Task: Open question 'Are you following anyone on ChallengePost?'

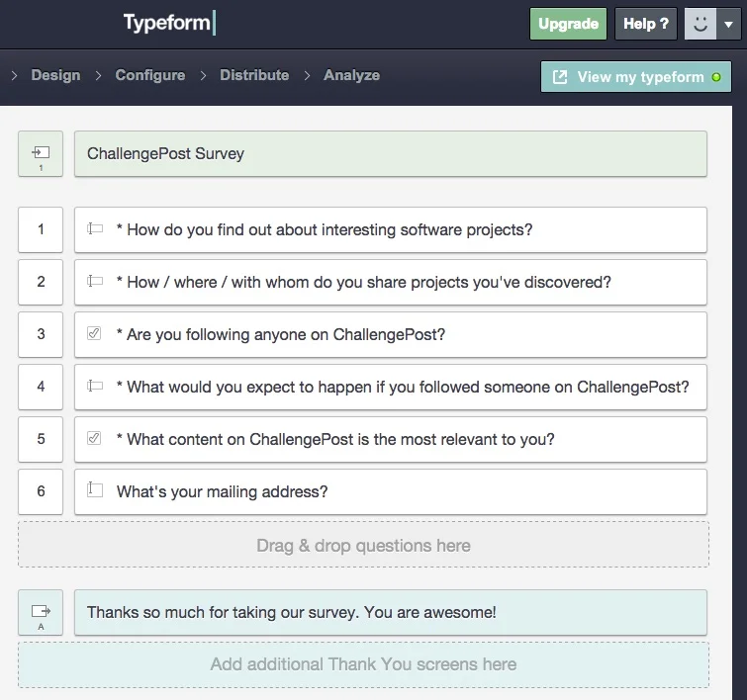Action: [391, 334]
